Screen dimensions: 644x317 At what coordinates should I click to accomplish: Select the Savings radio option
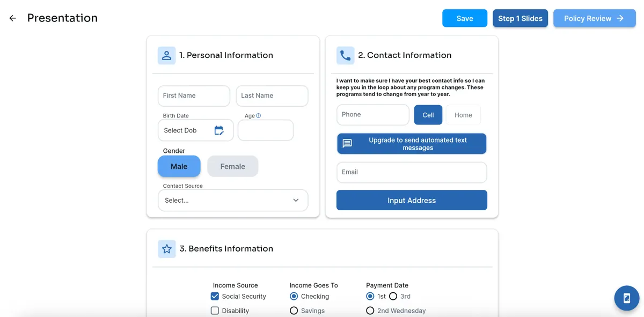click(x=294, y=311)
